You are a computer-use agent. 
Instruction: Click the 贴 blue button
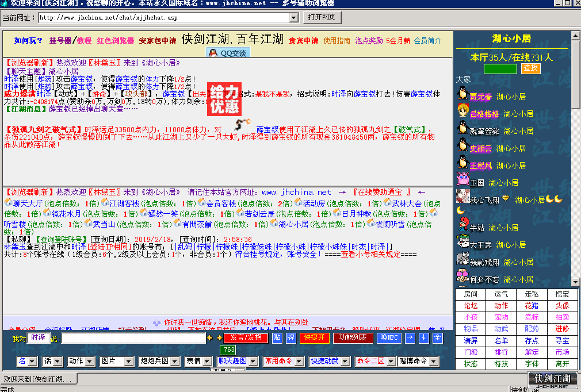277,338
